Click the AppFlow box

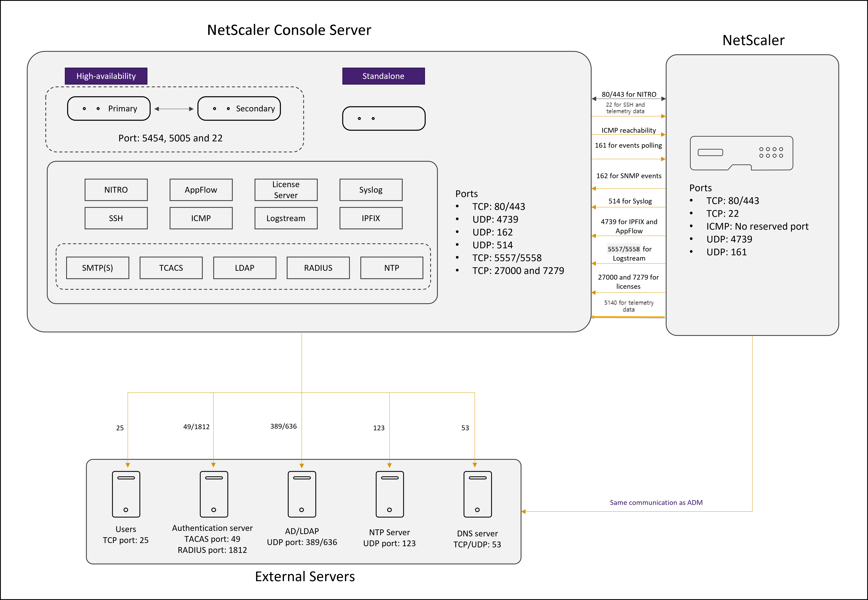coord(201,190)
